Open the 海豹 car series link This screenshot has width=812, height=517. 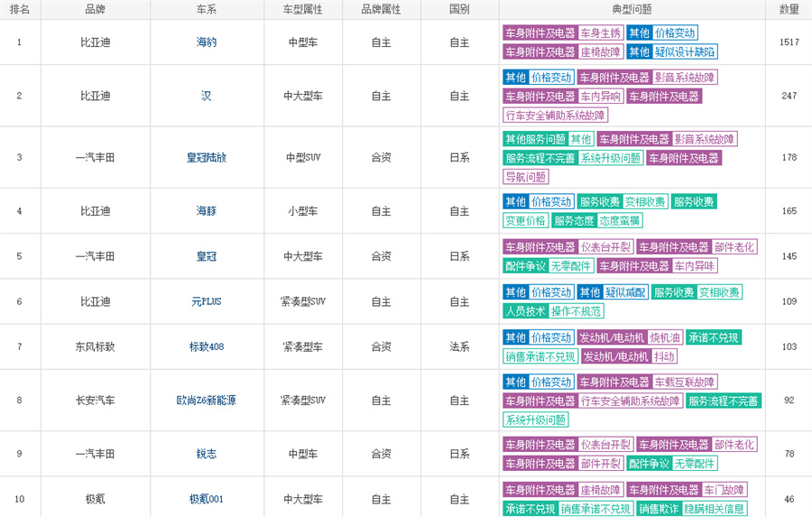(x=206, y=42)
